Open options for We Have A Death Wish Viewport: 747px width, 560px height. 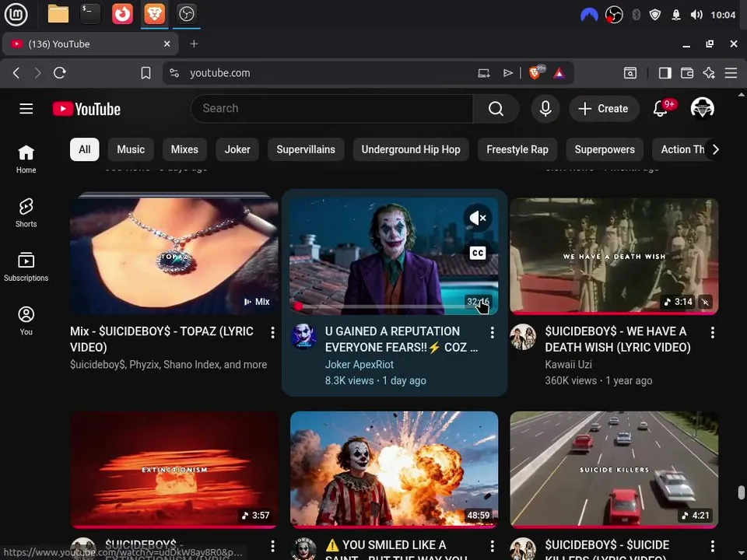pyautogui.click(x=712, y=332)
